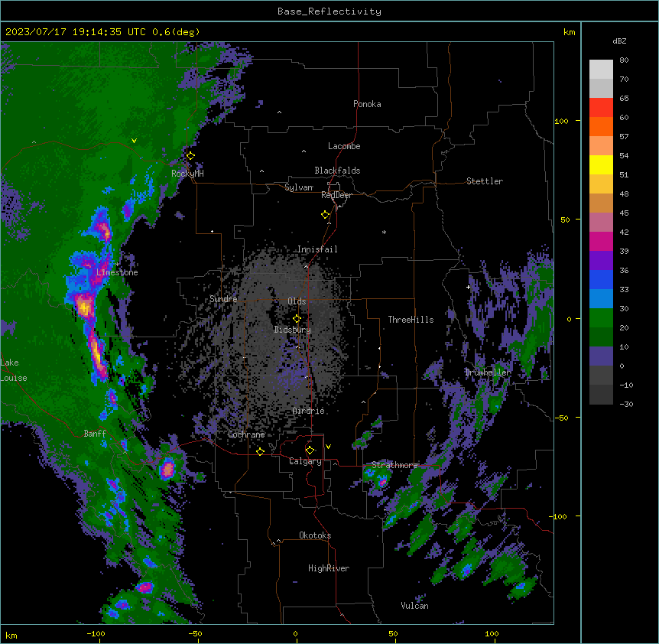Click the Vulcan map label

[x=415, y=606]
